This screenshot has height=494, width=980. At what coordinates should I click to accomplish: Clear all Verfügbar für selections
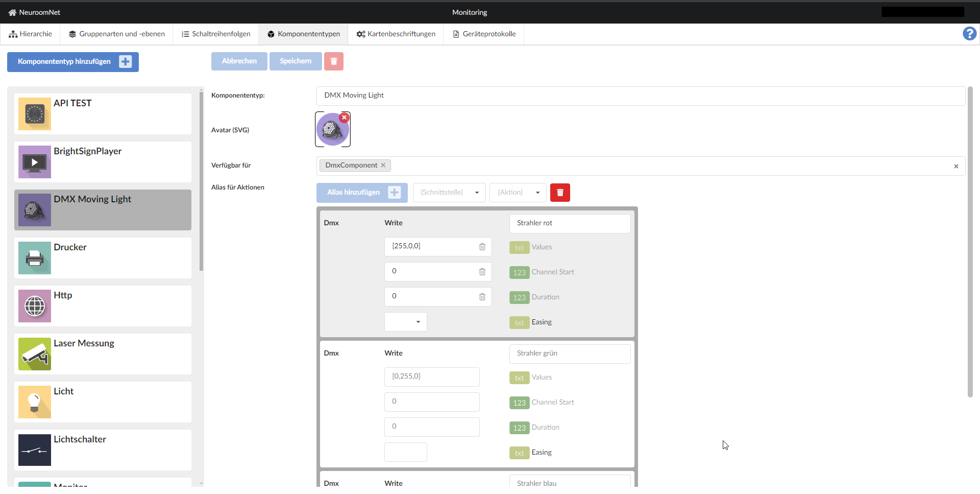point(956,166)
